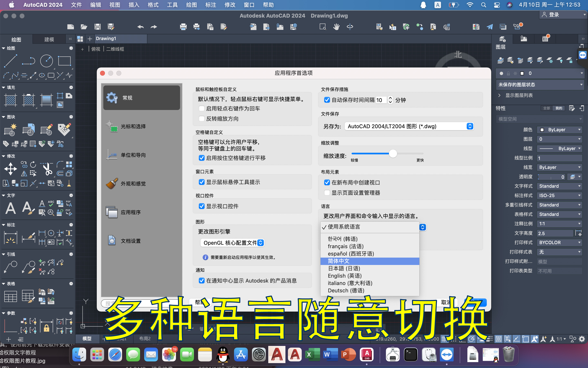Screen dimensions: 588x368
Task: Open Terminal from the Dock
Action: point(411,354)
